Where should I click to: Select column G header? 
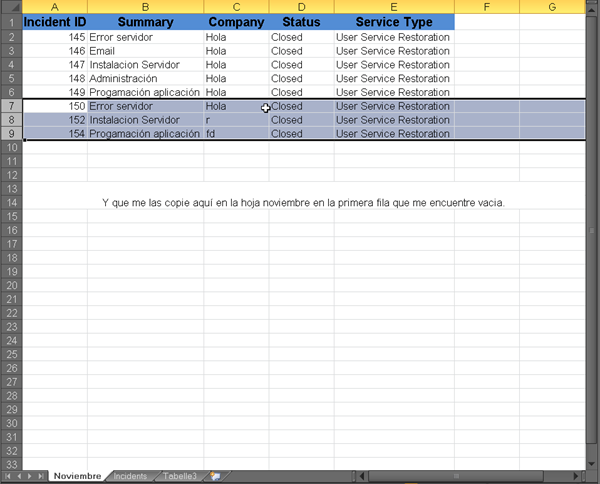point(552,7)
